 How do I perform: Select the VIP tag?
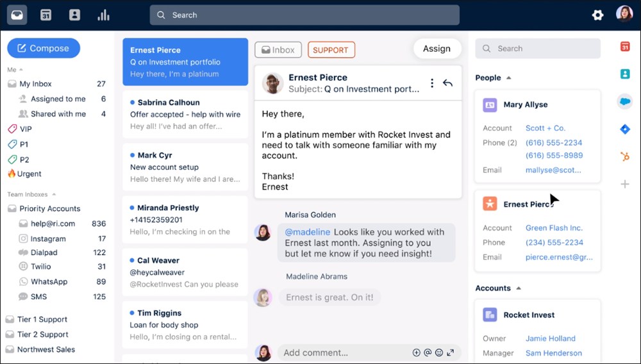tap(20, 129)
